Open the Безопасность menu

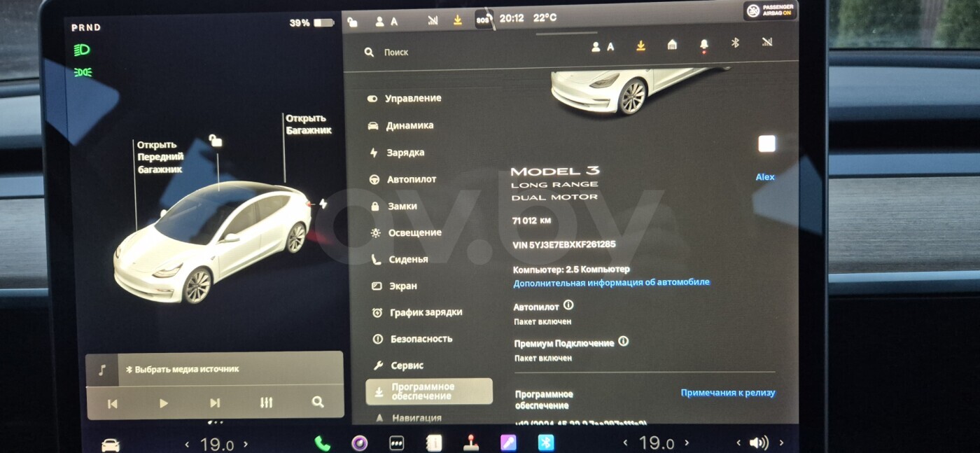click(412, 339)
